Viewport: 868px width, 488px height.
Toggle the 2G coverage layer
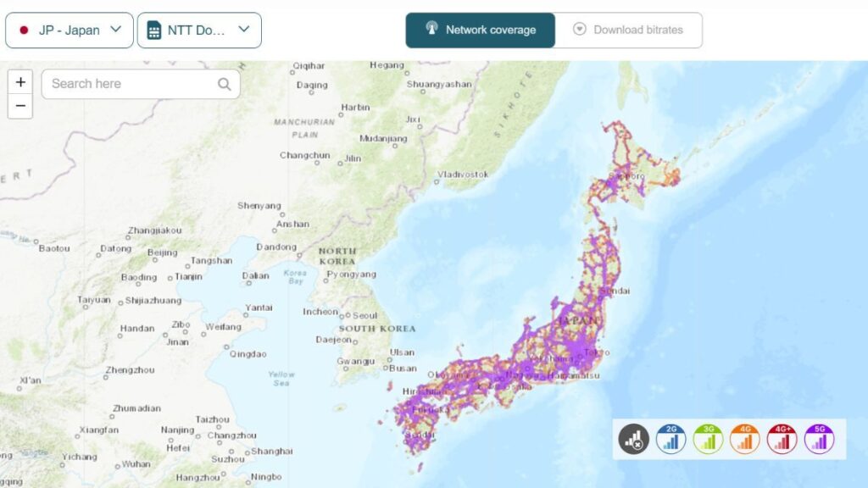(670, 440)
